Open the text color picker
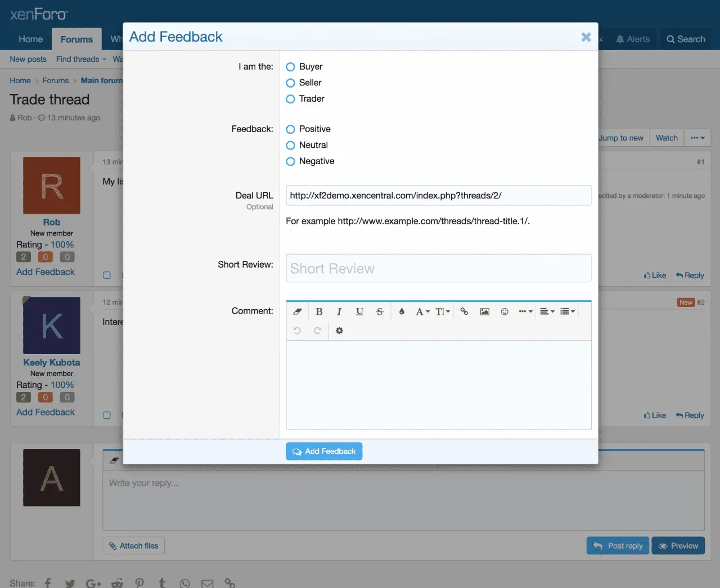This screenshot has width=720, height=588. coord(402,311)
